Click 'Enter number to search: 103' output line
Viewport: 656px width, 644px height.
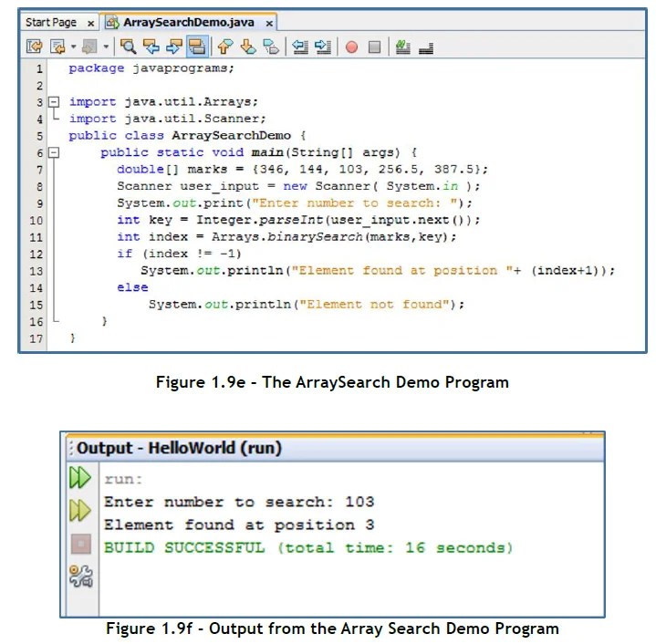pos(239,502)
